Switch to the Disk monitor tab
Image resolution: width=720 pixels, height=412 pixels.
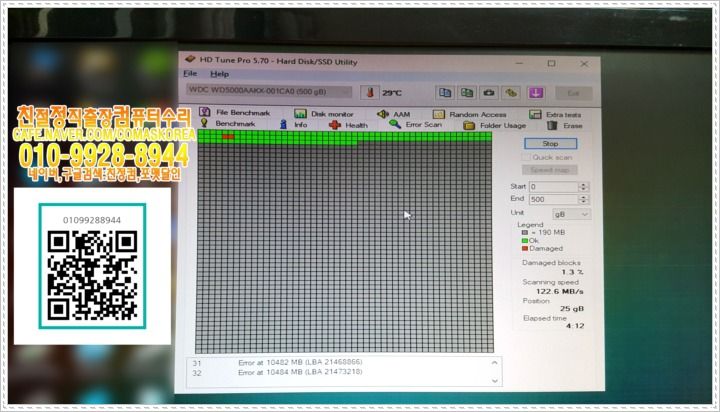324,113
